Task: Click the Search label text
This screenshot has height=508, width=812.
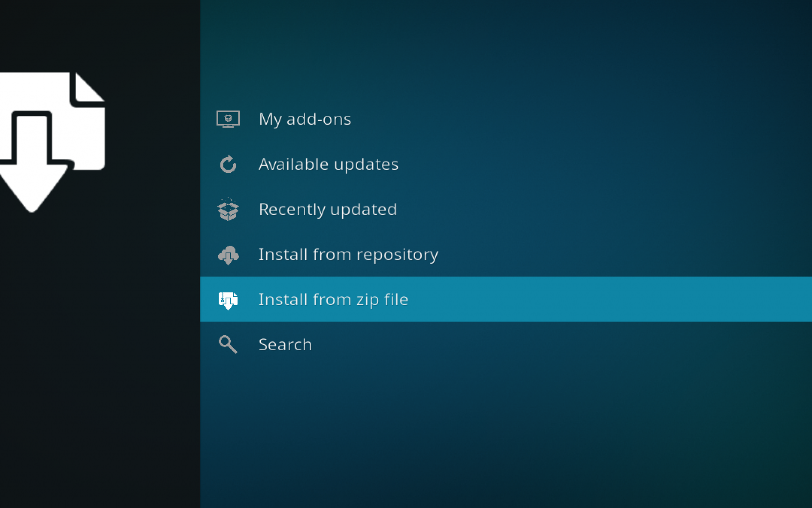Action: pos(285,344)
